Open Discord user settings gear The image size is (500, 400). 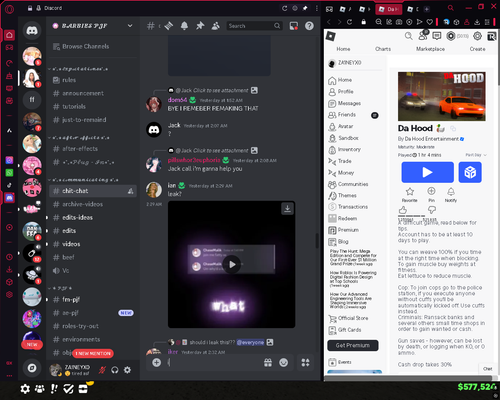tap(127, 370)
